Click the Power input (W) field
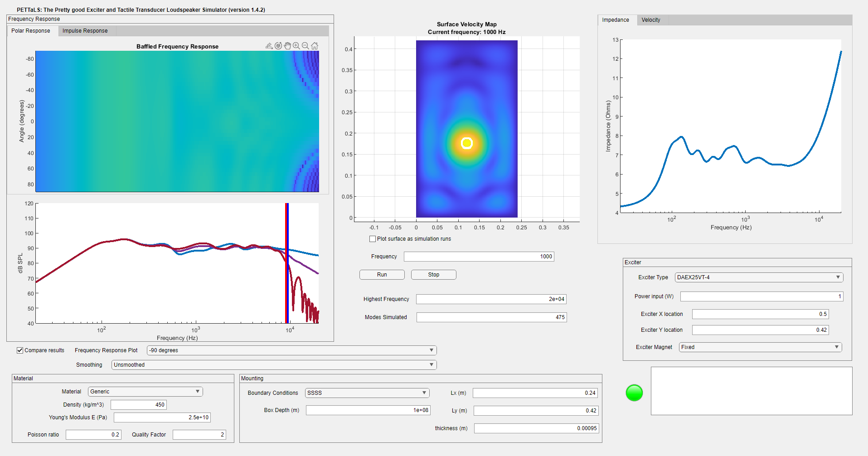Viewport: 868px width, 456px height. [x=762, y=296]
